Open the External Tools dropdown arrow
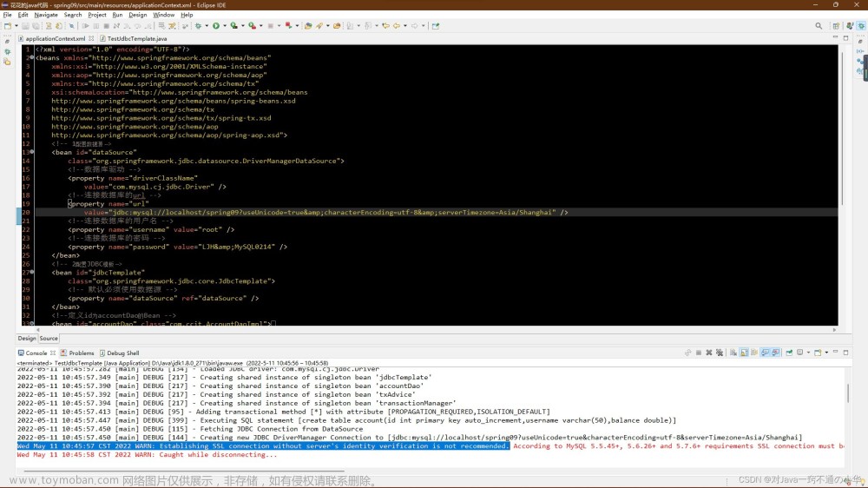The height and width of the screenshot is (488, 868). point(260,25)
